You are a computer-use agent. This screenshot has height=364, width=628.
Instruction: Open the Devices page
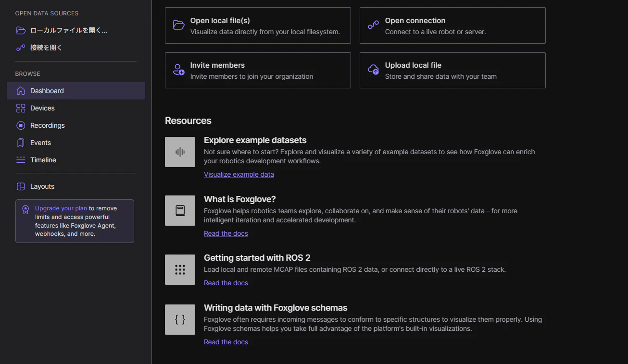pyautogui.click(x=76, y=108)
